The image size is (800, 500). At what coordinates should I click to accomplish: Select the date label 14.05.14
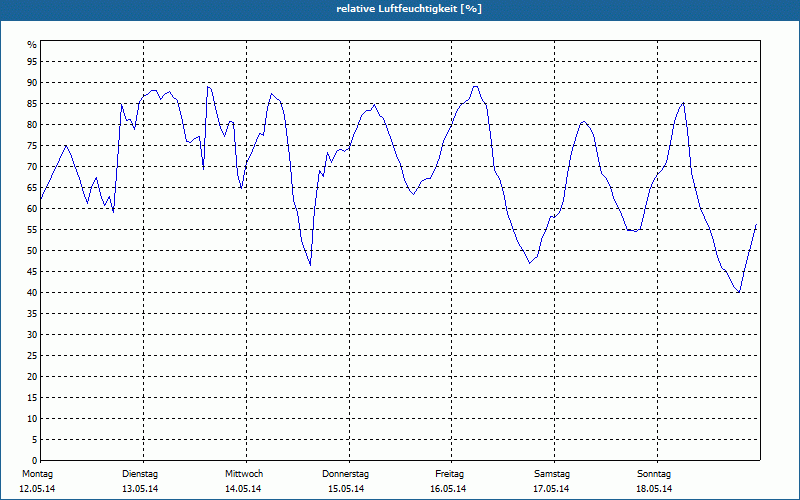(x=243, y=489)
